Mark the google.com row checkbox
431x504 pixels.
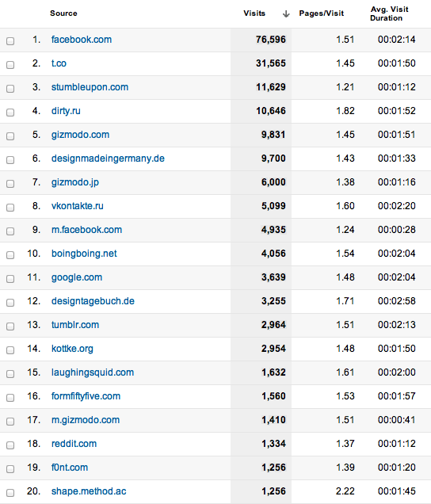[10, 279]
